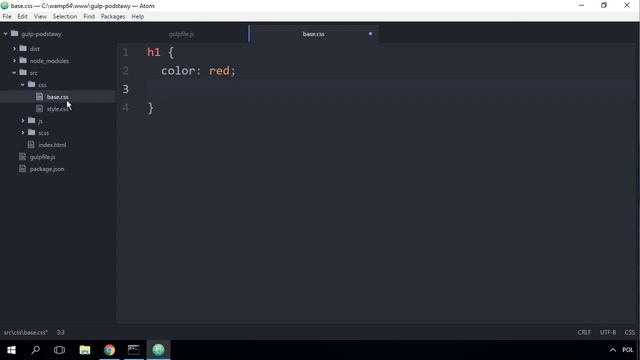Click the src folder icon

point(23,73)
